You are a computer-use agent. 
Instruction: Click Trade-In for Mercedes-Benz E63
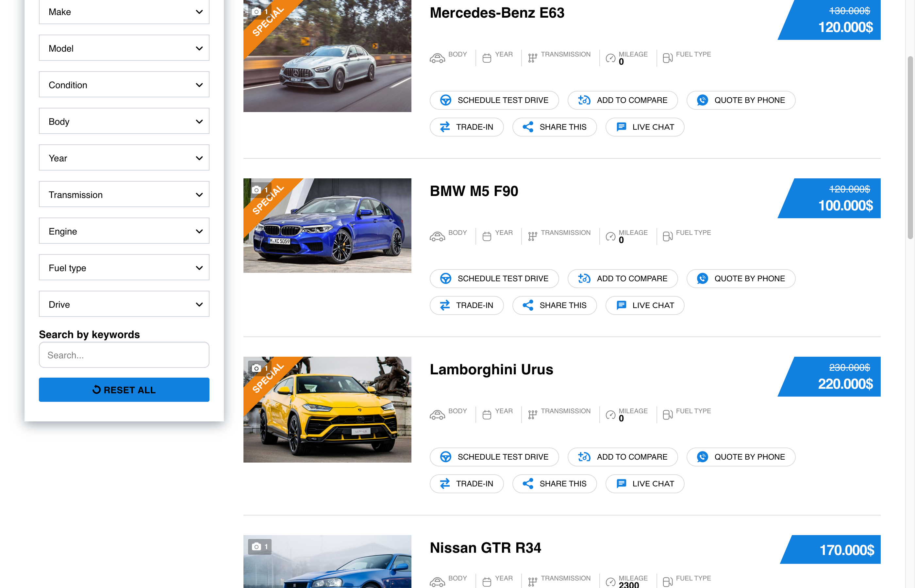point(467,127)
